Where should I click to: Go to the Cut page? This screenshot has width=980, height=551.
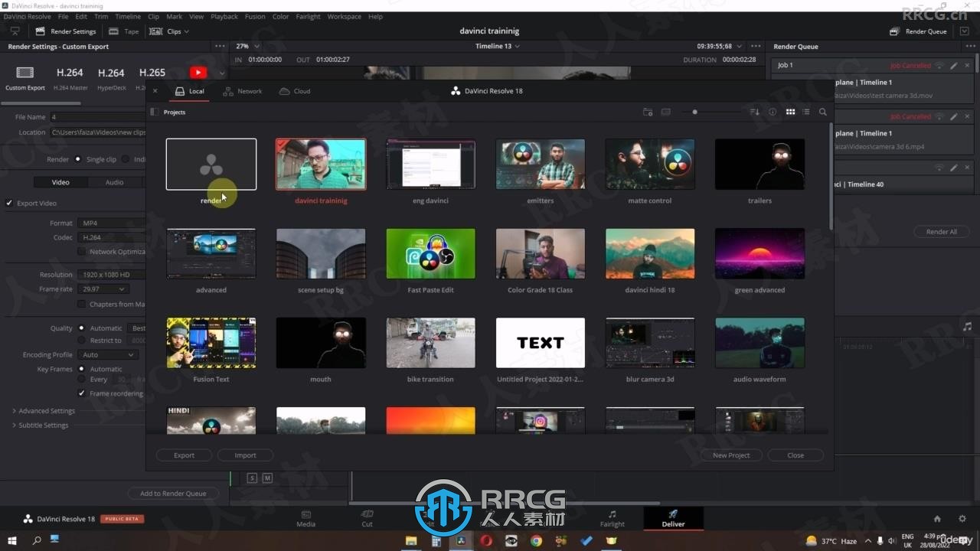click(367, 519)
